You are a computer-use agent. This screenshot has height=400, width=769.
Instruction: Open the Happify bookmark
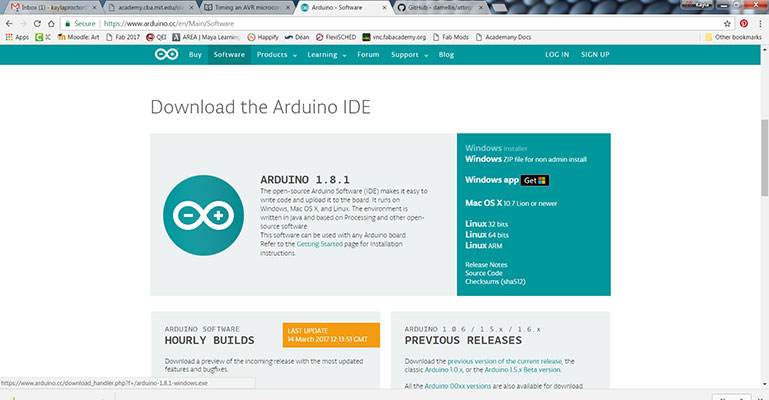pyautogui.click(x=263, y=37)
